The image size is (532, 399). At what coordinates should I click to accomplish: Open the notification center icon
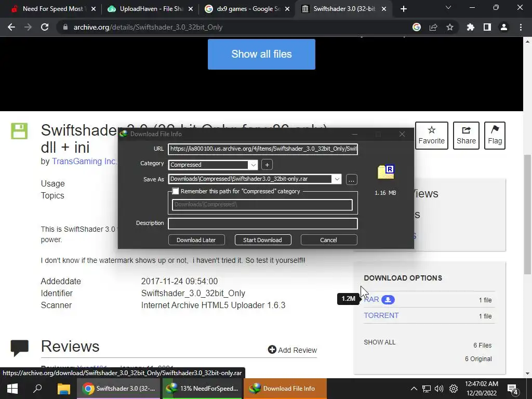pos(512,389)
